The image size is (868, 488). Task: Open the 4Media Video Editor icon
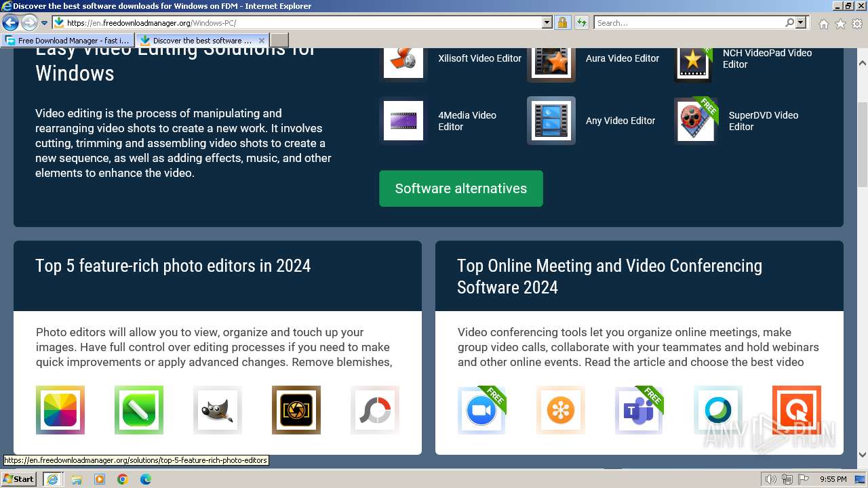403,121
